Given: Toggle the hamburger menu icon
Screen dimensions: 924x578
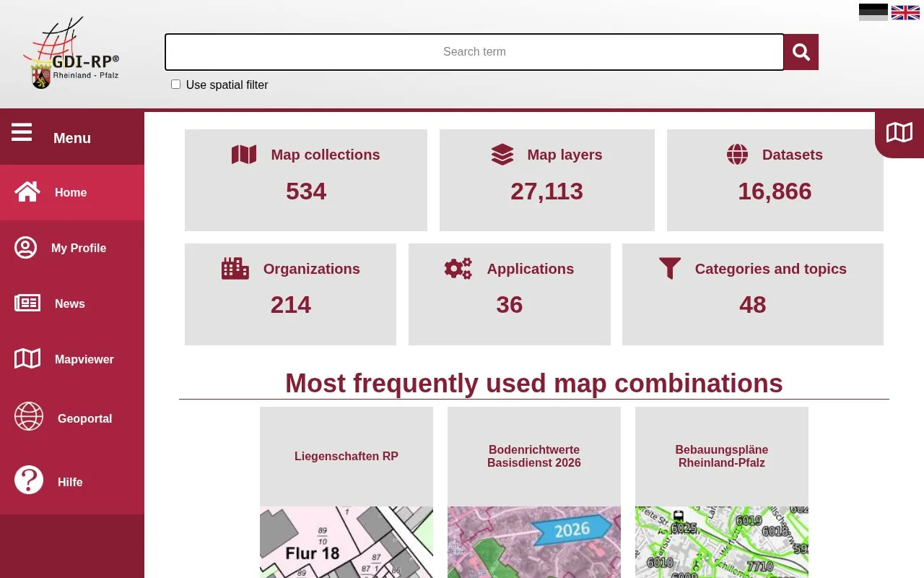Looking at the screenshot, I should (22, 132).
